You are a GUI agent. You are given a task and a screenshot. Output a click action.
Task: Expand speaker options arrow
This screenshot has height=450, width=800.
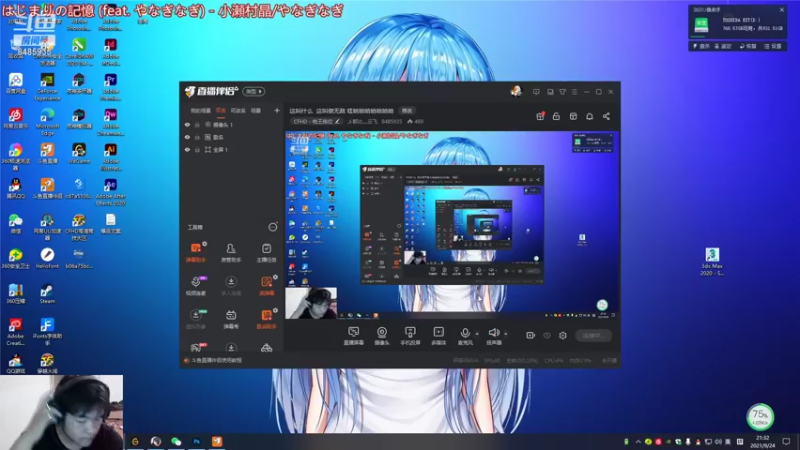(506, 334)
